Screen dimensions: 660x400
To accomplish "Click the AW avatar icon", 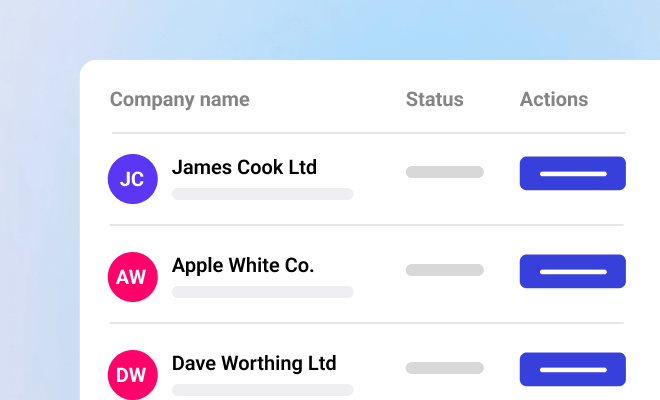I will click(132, 277).
